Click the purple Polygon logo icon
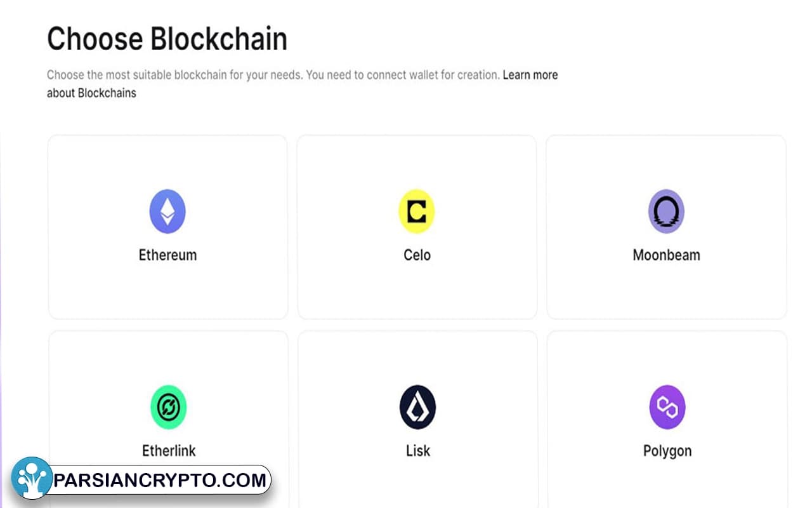Image resolution: width=812 pixels, height=508 pixels. click(x=667, y=407)
